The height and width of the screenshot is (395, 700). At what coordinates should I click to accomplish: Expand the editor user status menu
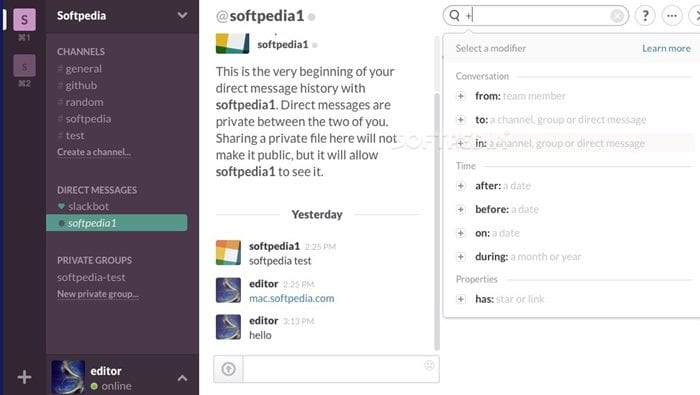(182, 378)
